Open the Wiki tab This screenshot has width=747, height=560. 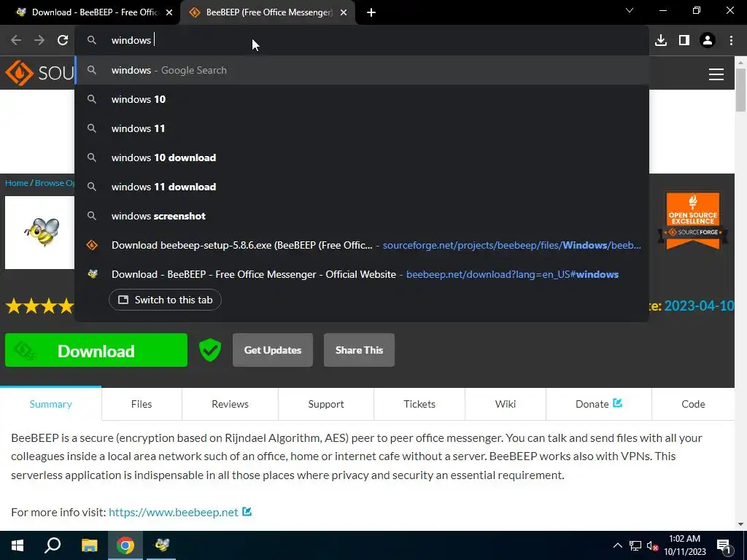click(x=506, y=404)
